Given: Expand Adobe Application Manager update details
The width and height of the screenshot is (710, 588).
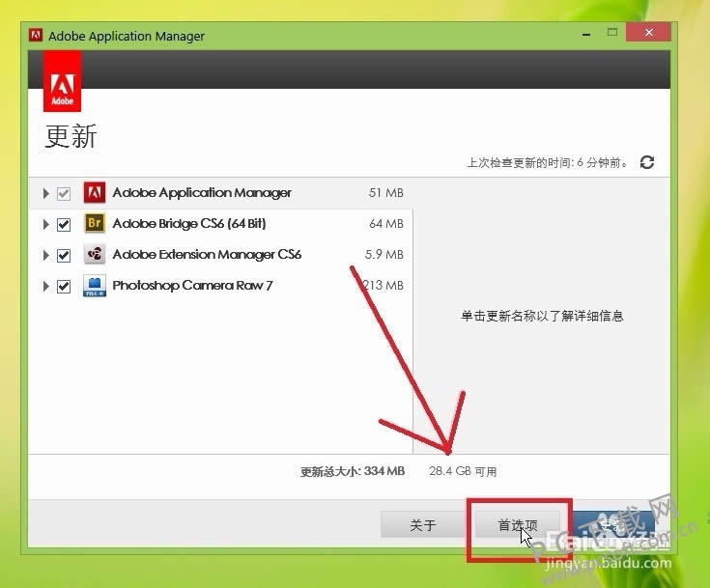Looking at the screenshot, I should 45,194.
